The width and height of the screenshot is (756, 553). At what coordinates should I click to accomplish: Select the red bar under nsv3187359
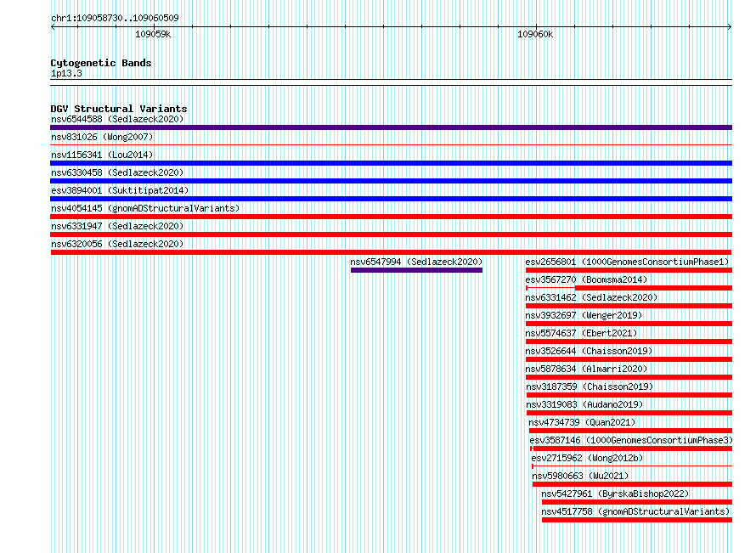pyautogui.click(x=629, y=395)
